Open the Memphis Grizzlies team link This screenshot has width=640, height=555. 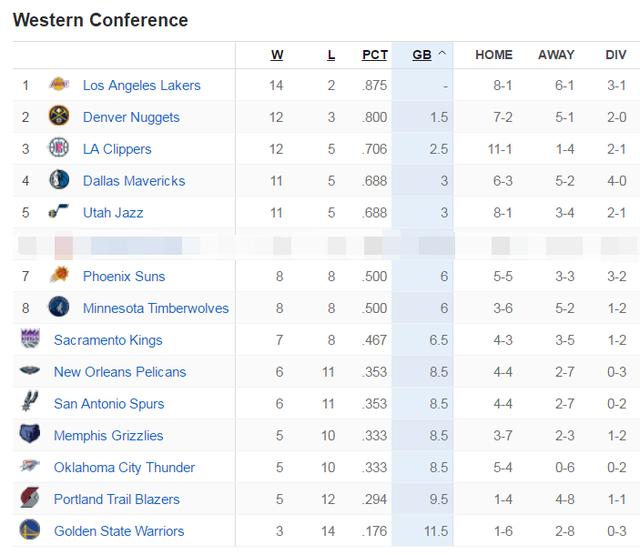tap(109, 435)
